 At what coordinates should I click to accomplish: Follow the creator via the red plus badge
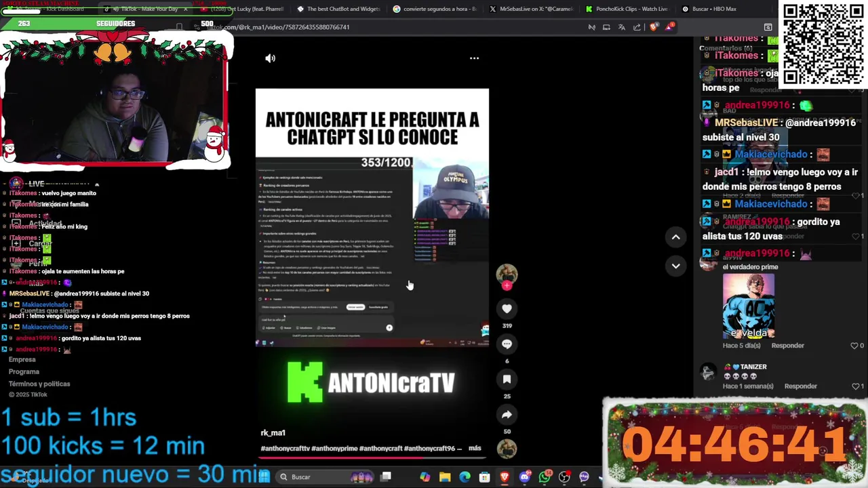point(507,286)
